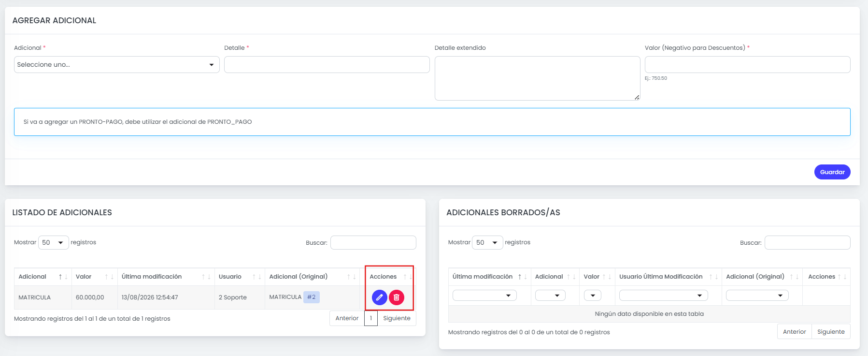Click the Valor (Negativo para Descuentos) field

(x=748, y=65)
